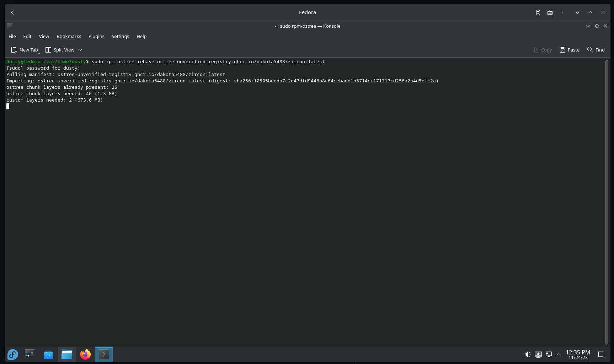Viewport: 614px width, 364px height.
Task: Open Find search in Konsole
Action: (596, 50)
